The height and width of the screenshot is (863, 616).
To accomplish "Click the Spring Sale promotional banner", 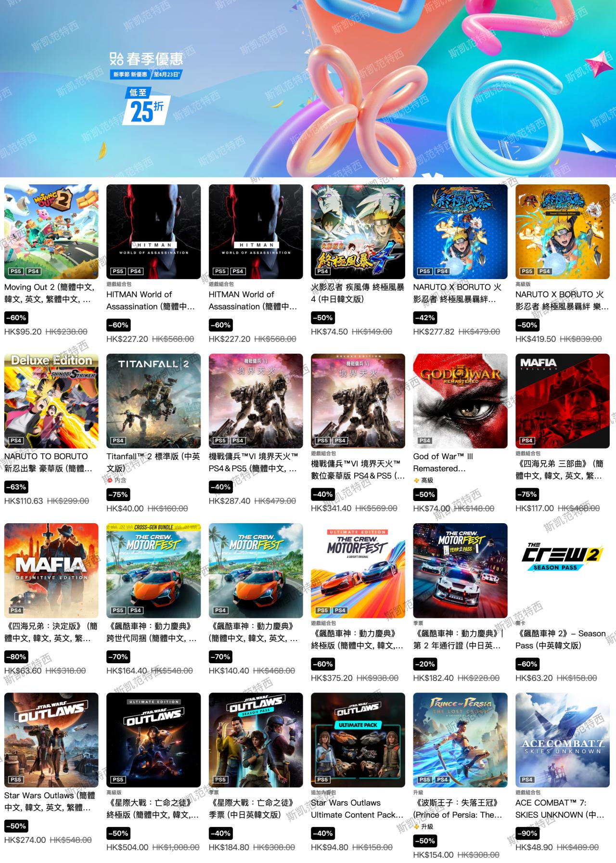I will click(308, 89).
